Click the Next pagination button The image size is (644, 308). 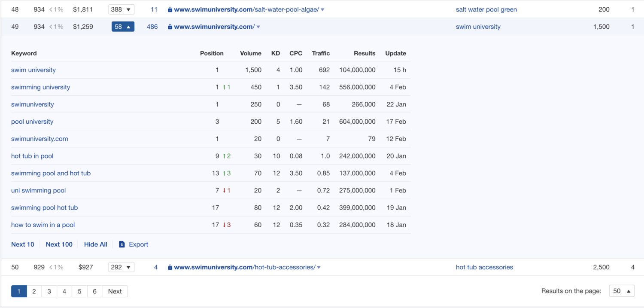115,291
